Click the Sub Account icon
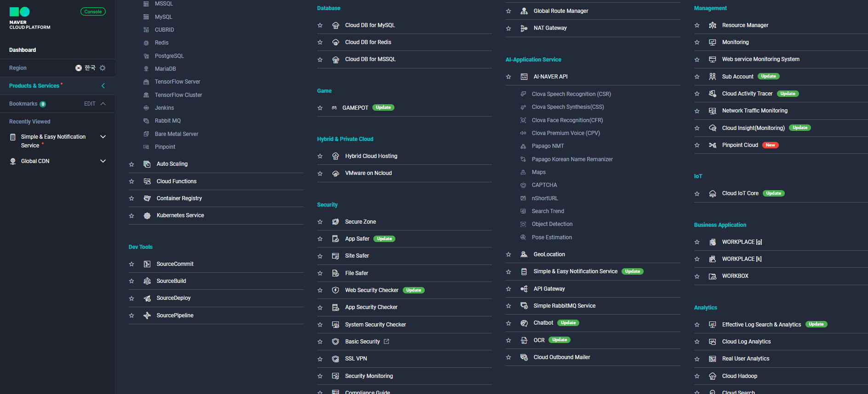The width and height of the screenshot is (868, 394). point(713,77)
